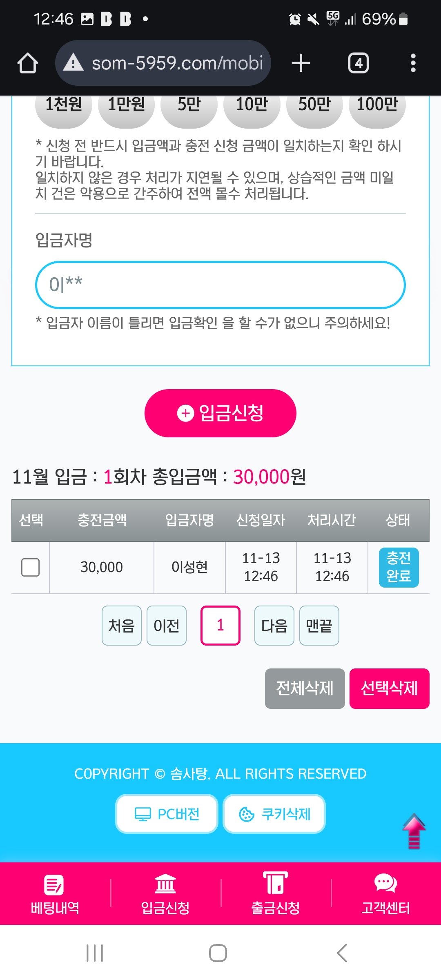Viewport: 441px width, 980px height.
Task: Switch to PC버전 link
Action: pos(167,814)
